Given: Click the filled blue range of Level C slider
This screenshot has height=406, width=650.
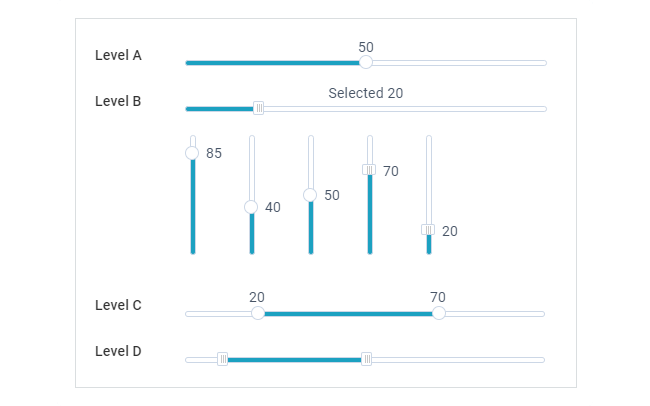Looking at the screenshot, I should point(348,314).
